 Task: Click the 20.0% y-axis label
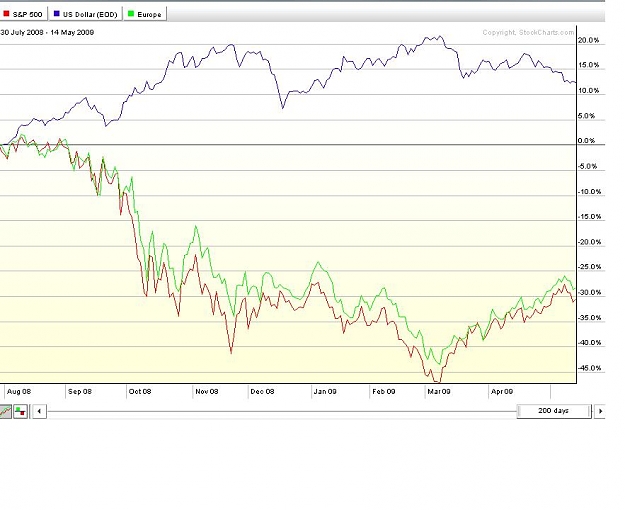(x=588, y=40)
